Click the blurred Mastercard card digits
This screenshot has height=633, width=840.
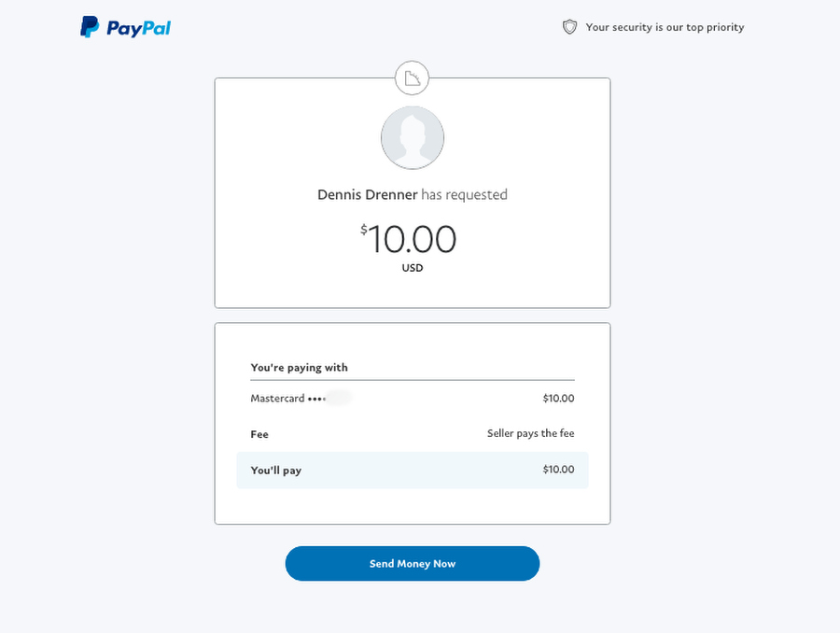point(338,399)
